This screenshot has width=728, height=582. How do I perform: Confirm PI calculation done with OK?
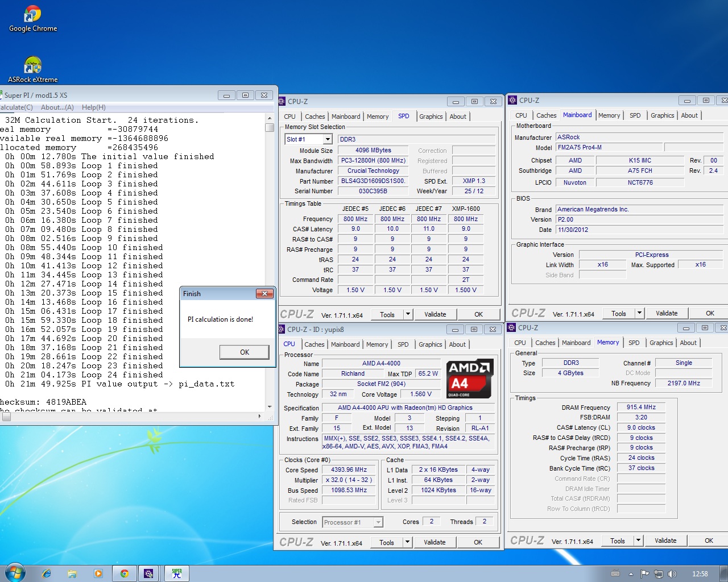click(x=245, y=352)
